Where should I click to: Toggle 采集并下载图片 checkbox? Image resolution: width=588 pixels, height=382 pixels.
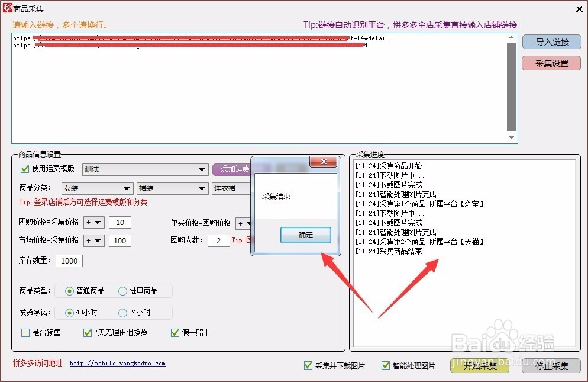click(308, 365)
